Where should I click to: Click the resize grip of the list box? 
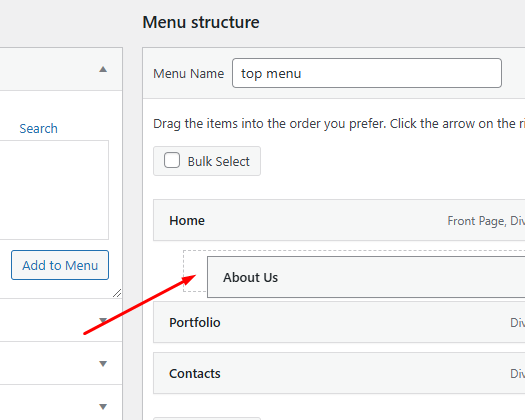tap(117, 293)
